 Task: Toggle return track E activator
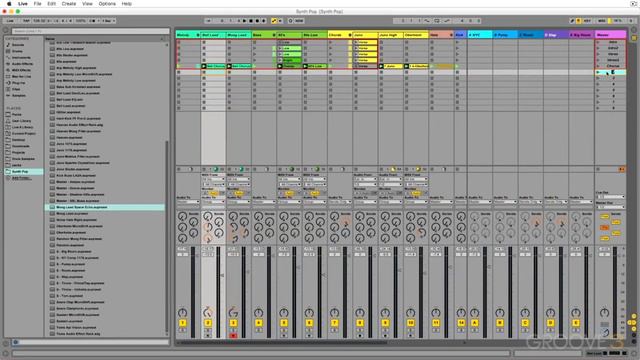(x=576, y=323)
